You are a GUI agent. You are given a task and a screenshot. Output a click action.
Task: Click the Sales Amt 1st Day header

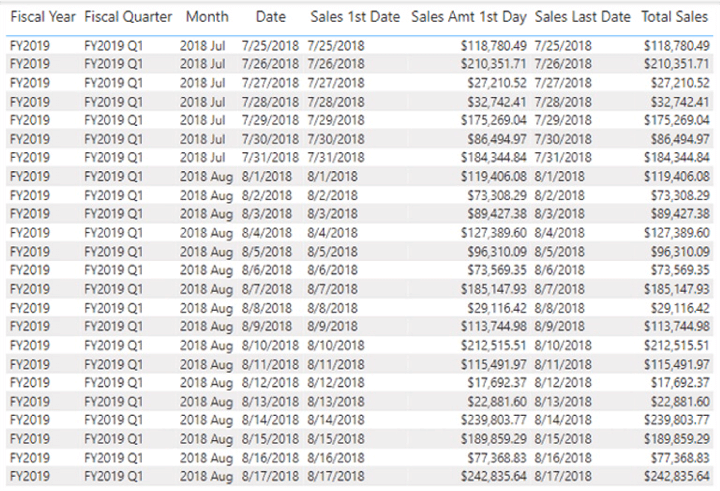(x=469, y=17)
